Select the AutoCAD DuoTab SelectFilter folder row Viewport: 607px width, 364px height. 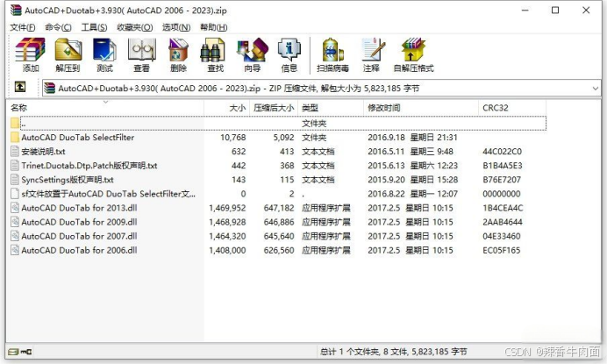[277, 138]
